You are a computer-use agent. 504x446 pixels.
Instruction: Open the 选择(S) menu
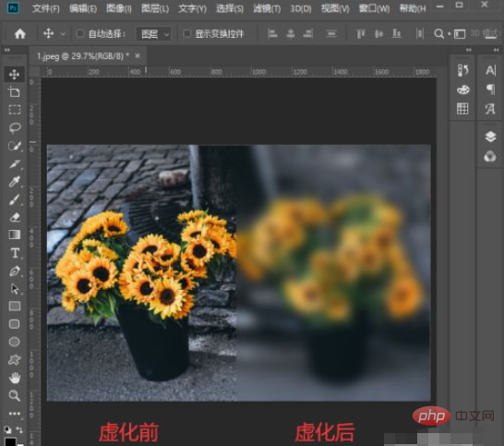point(230,8)
